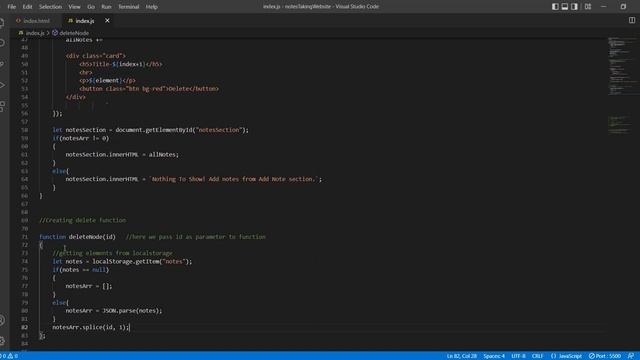Click the 'notesArr.splice(id, 1);' line
The image size is (640, 360).
pos(91,327)
